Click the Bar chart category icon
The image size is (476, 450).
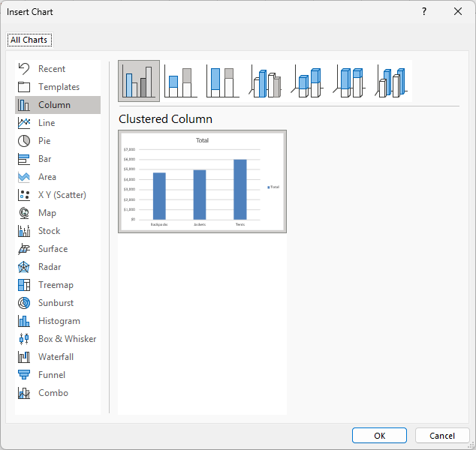pyautogui.click(x=24, y=159)
